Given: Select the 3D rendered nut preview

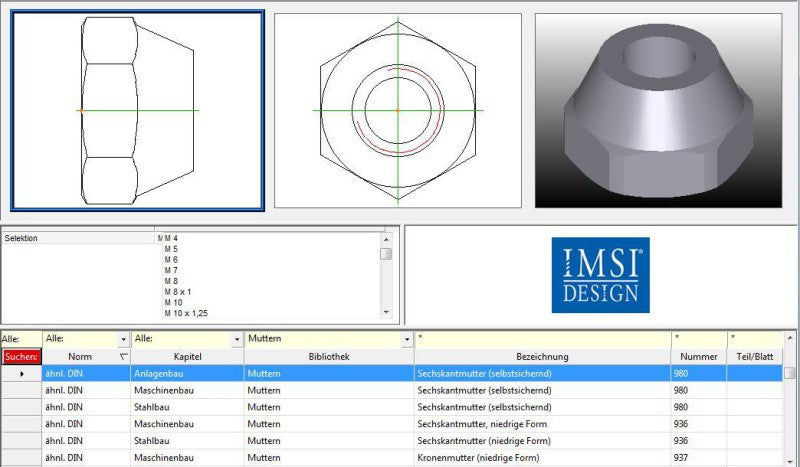Looking at the screenshot, I should [659, 110].
